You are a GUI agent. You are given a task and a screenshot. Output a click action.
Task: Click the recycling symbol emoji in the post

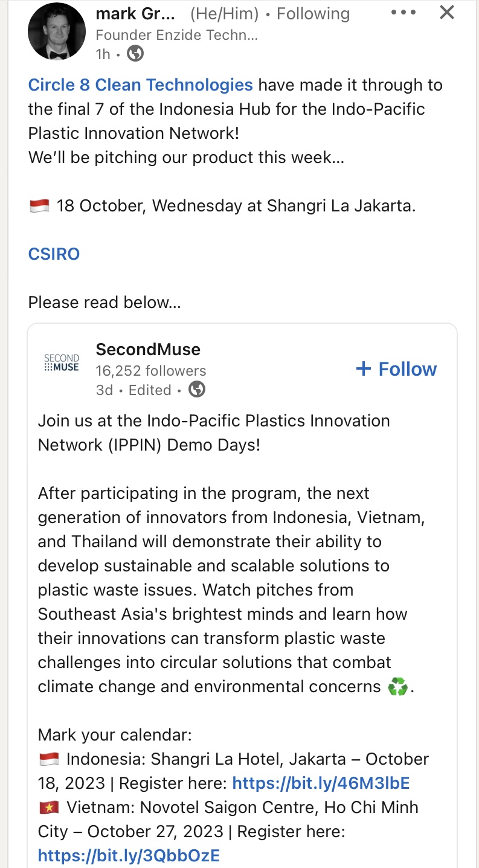coord(398,687)
